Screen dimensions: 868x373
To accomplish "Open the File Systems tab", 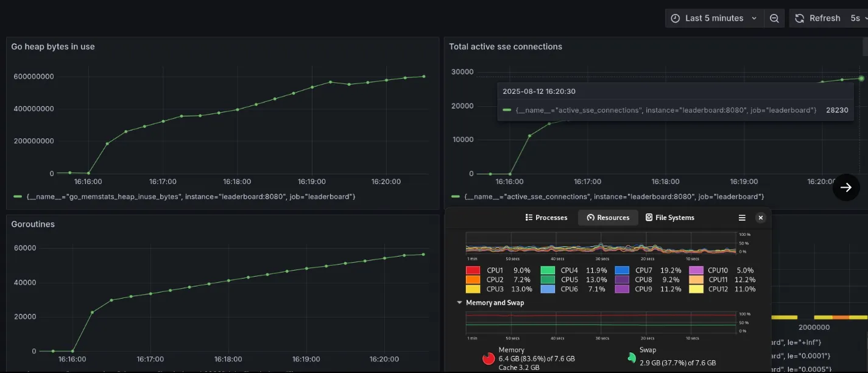I will click(670, 217).
